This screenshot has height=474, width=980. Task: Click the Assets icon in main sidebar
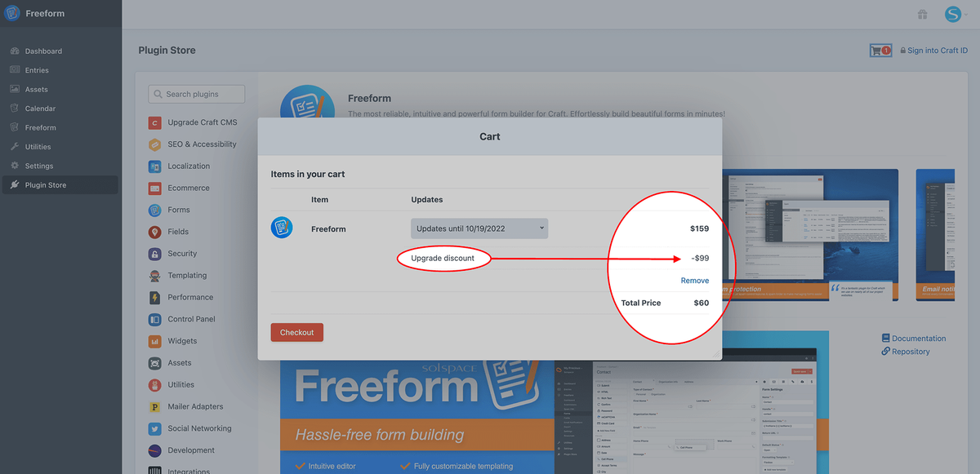tap(15, 89)
